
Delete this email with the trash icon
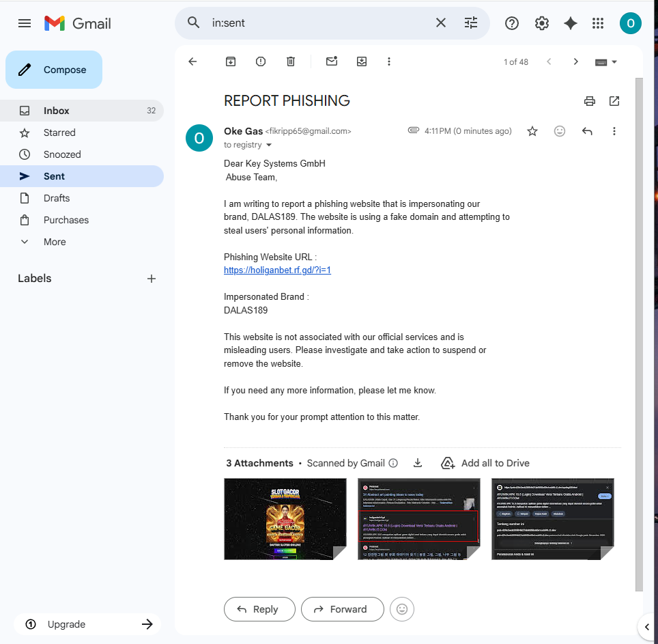click(290, 61)
